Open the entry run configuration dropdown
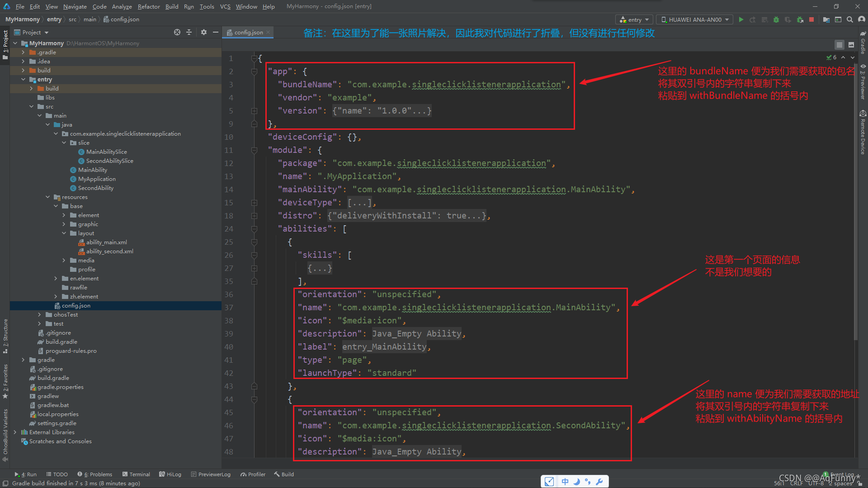868x488 pixels. (x=634, y=19)
